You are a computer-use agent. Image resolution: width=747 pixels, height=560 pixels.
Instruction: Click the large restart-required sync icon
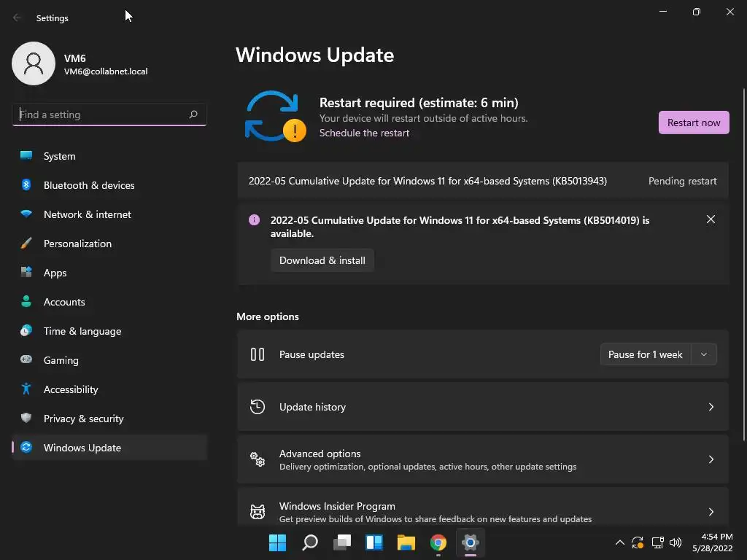pos(275,117)
